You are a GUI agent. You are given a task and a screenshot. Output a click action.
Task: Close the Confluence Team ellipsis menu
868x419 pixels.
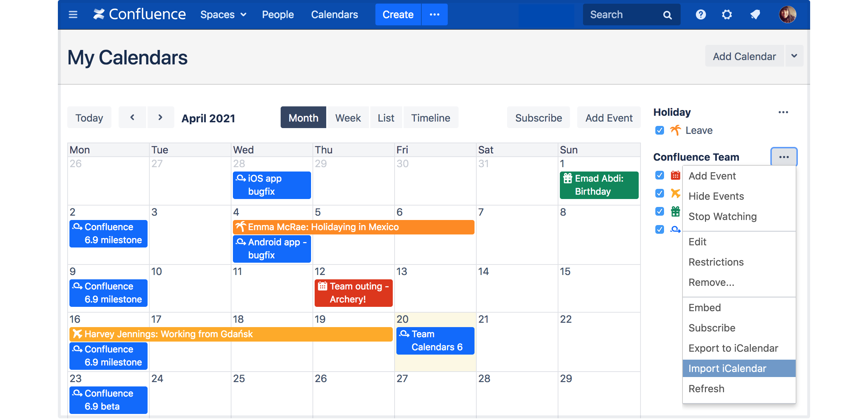[784, 157]
